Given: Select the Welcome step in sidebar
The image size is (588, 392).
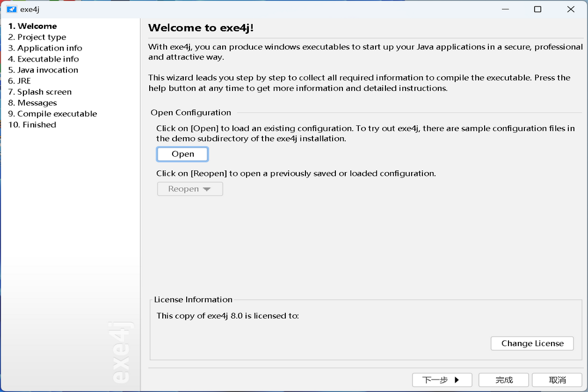Looking at the screenshot, I should point(33,26).
